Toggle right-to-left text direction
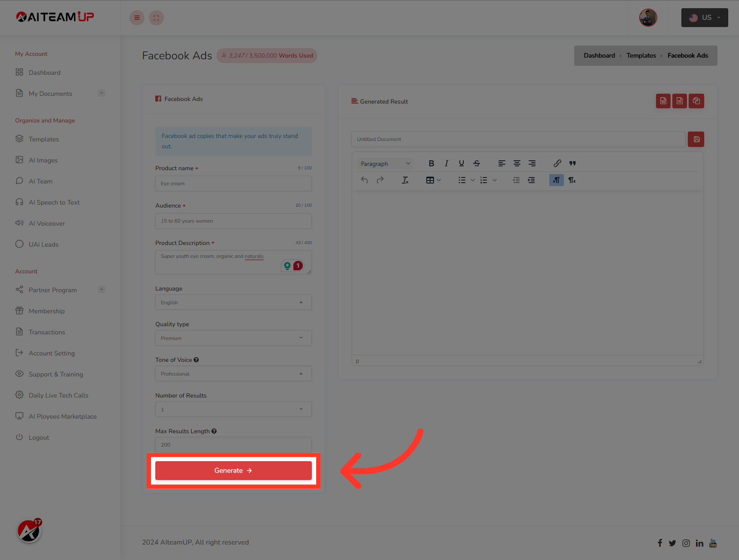Image resolution: width=739 pixels, height=560 pixels. (x=572, y=180)
